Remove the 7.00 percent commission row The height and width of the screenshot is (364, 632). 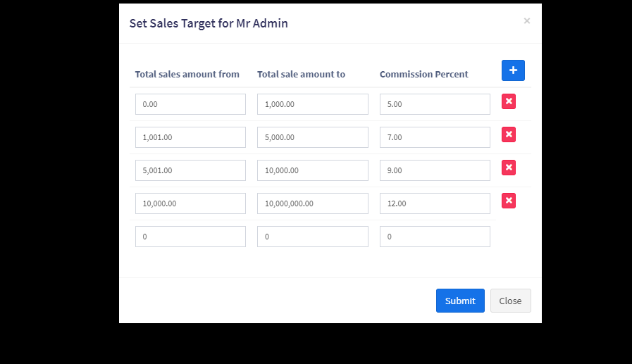click(509, 134)
